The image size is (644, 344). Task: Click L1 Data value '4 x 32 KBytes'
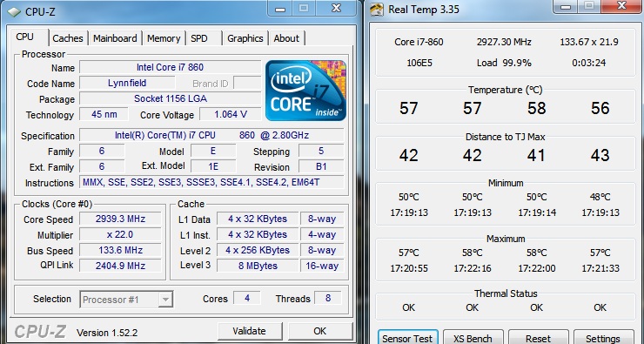coord(258,219)
